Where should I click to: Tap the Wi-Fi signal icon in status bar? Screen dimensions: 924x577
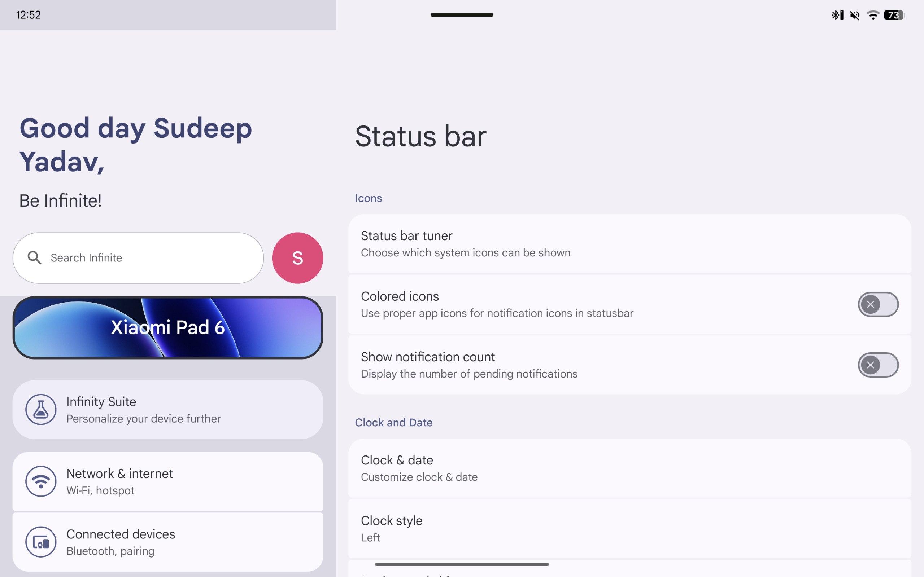873,15
